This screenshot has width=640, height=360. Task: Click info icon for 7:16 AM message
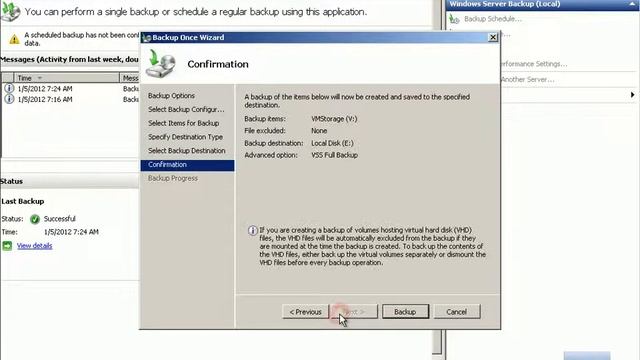(x=9, y=99)
